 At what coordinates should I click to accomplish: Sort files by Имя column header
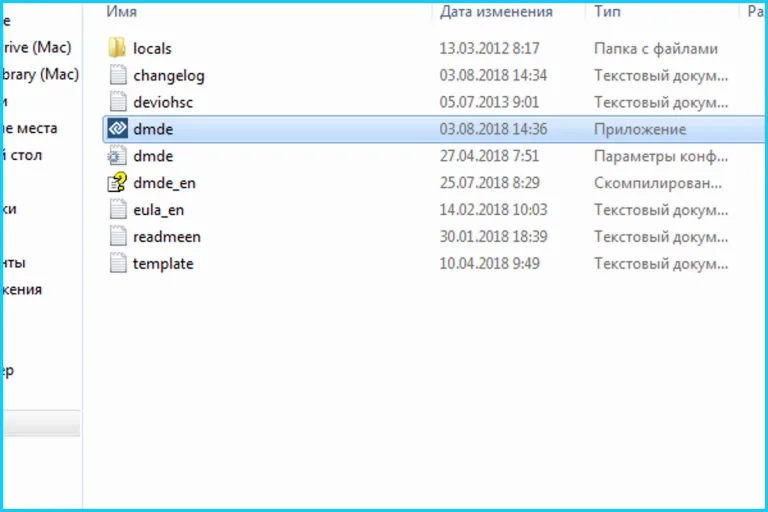[x=121, y=11]
